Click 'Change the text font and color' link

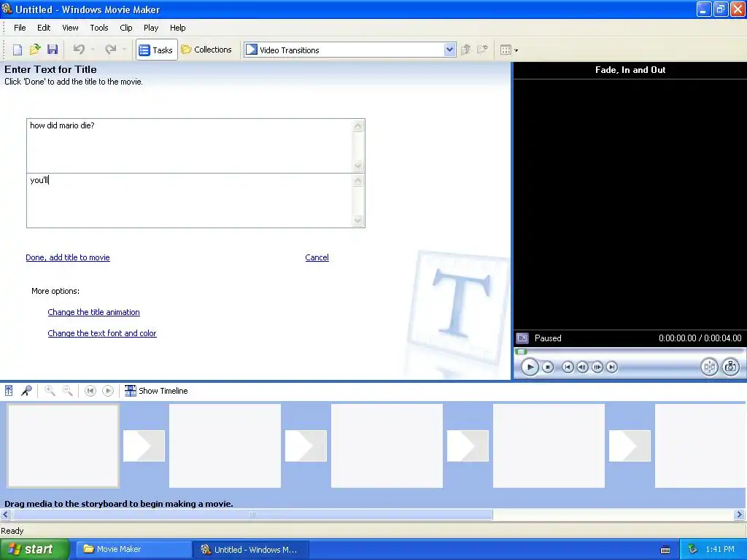102,333
